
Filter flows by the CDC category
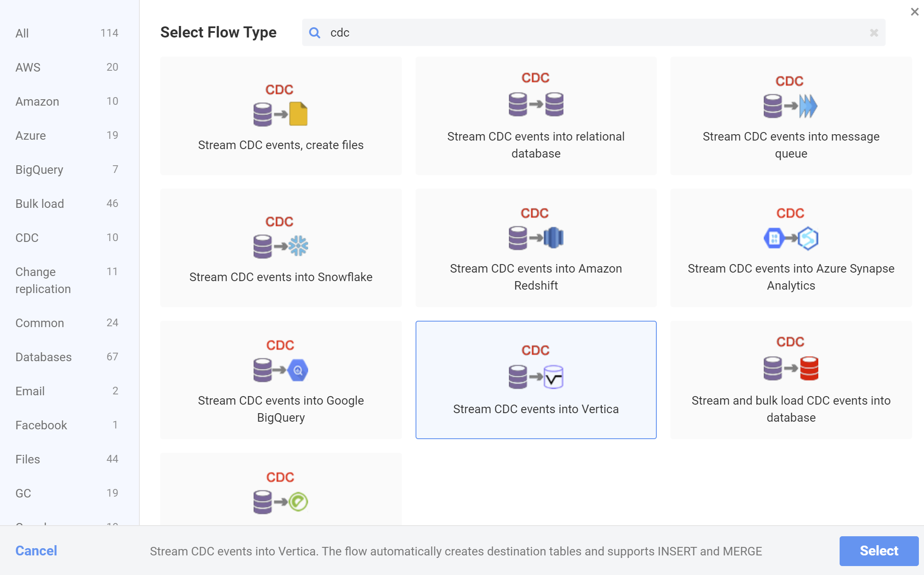pos(26,238)
